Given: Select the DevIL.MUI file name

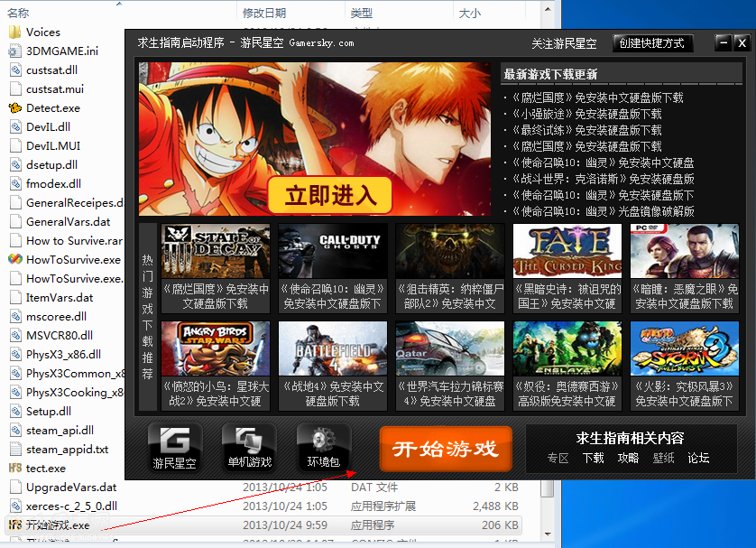Looking at the screenshot, I should click(53, 145).
